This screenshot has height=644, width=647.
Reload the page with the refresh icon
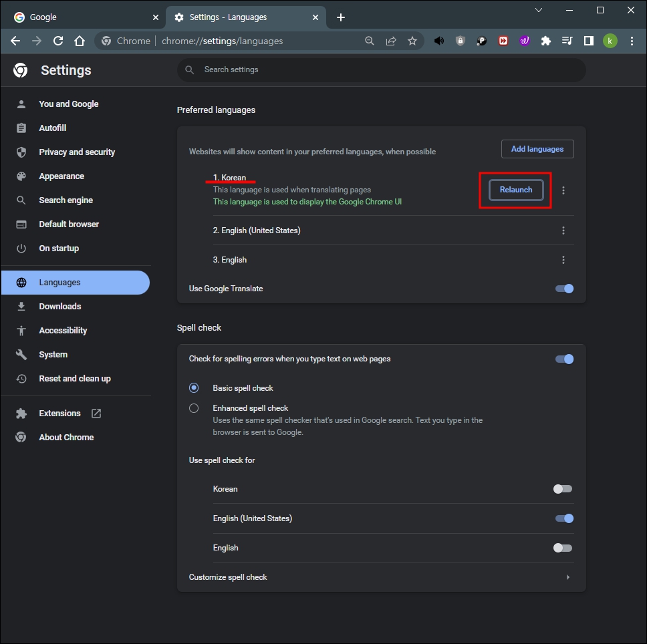(58, 41)
